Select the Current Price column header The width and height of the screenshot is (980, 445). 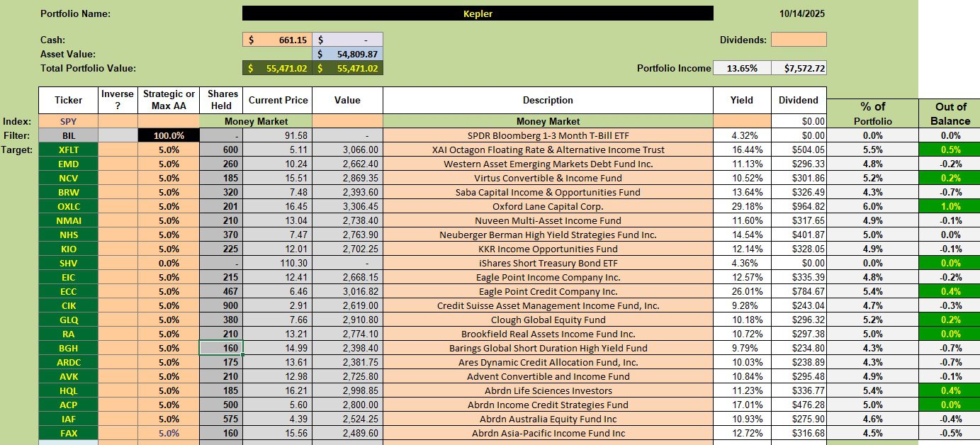click(x=277, y=100)
